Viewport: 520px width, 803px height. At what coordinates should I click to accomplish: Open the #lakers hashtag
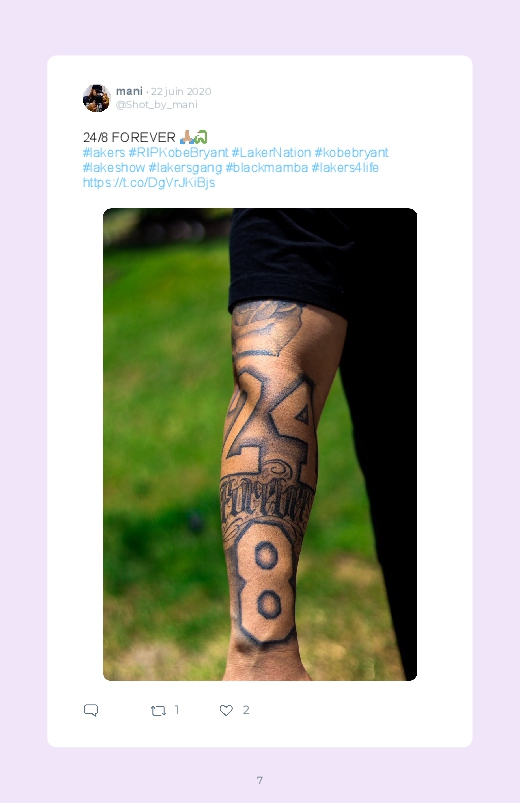[104, 153]
